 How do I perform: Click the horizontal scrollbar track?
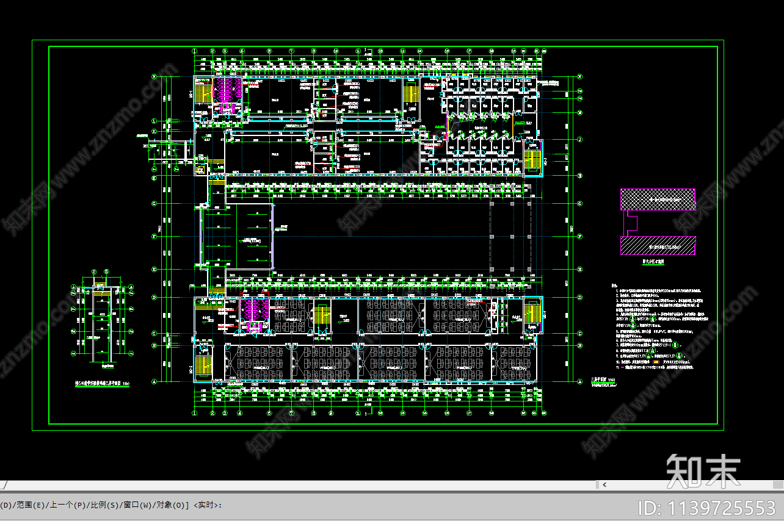690,485
